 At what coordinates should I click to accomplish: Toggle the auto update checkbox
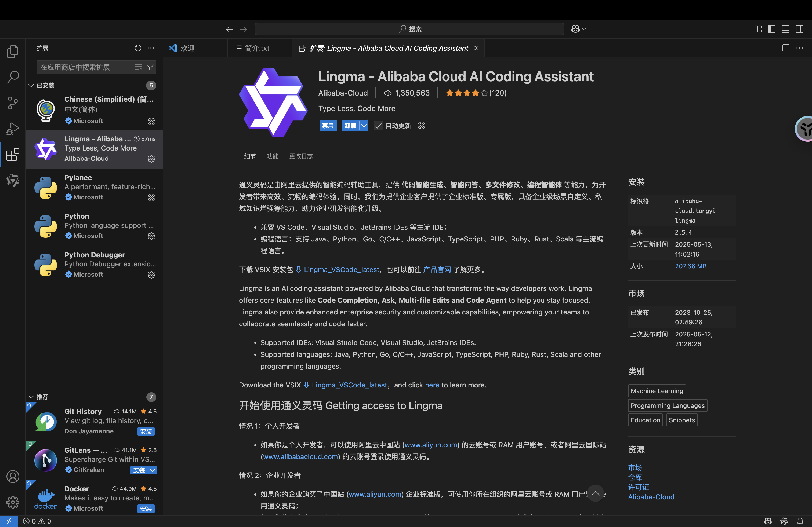tap(378, 126)
